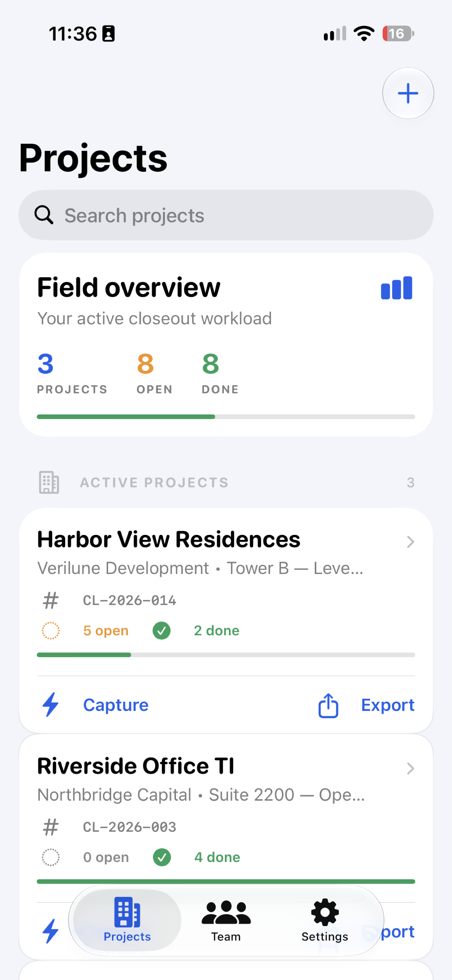The height and width of the screenshot is (980, 452).
Task: Tap project code CL-2026-003
Action: tap(130, 827)
